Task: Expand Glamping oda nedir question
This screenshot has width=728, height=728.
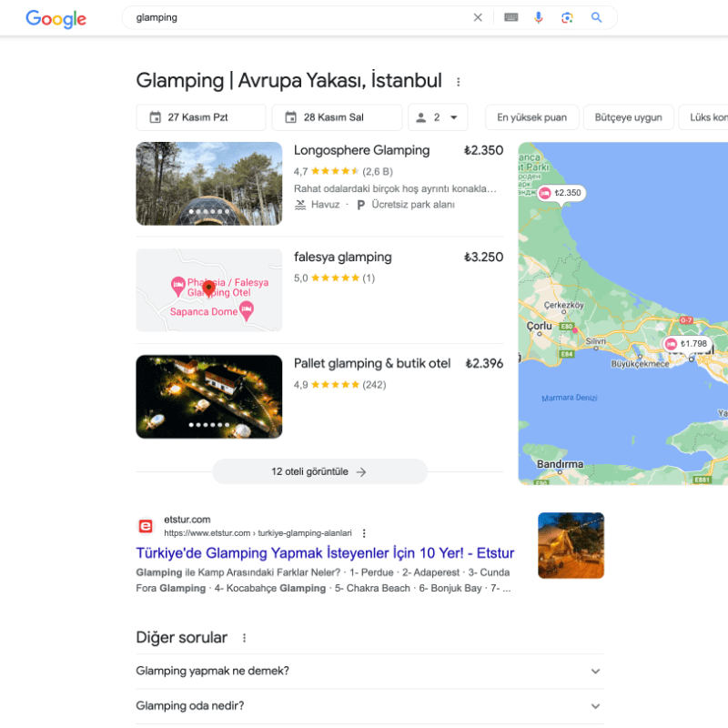Action: (369, 706)
